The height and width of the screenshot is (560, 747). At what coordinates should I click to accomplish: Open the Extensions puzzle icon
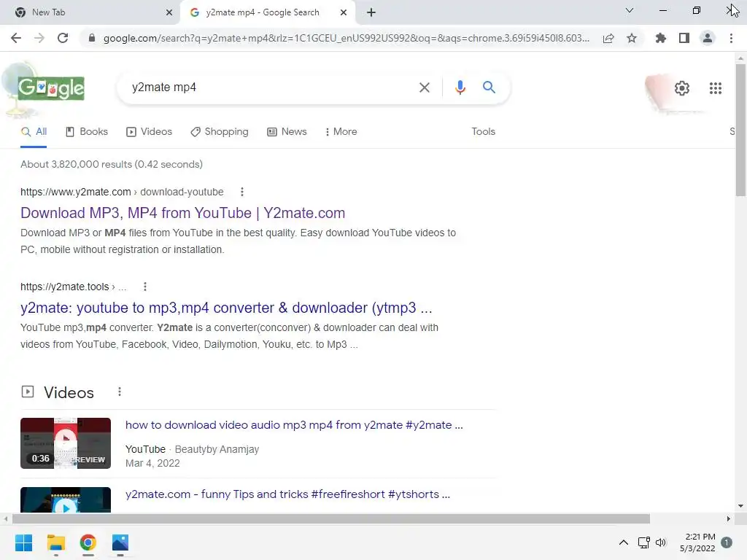(x=660, y=38)
